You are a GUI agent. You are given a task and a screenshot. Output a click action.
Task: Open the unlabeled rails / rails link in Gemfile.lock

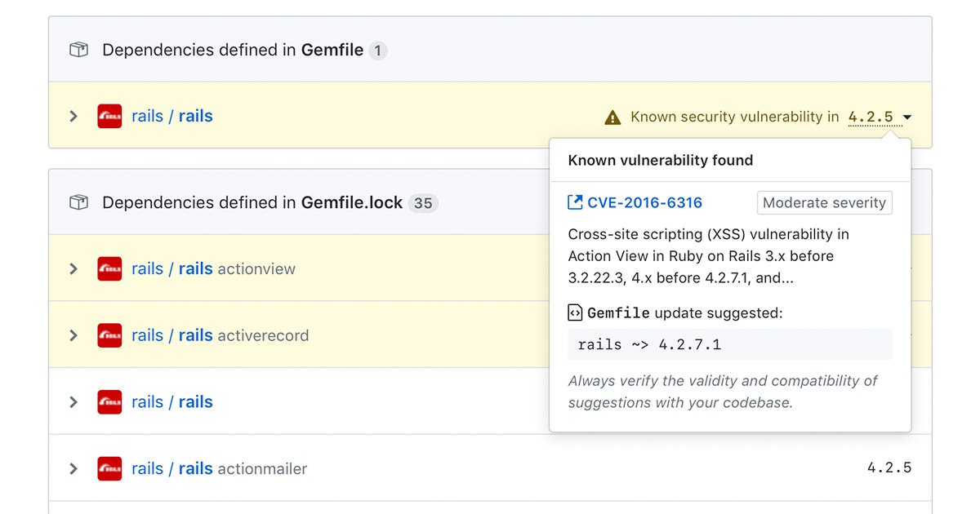[x=172, y=402]
